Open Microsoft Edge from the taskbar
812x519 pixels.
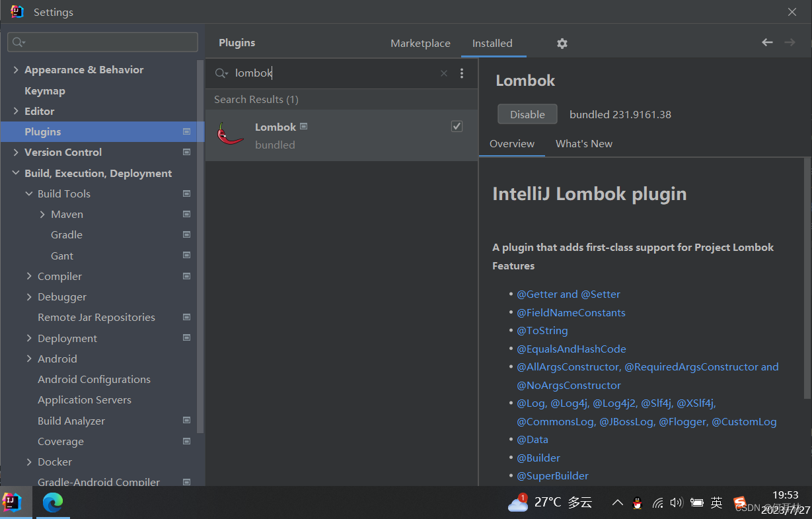pyautogui.click(x=53, y=502)
